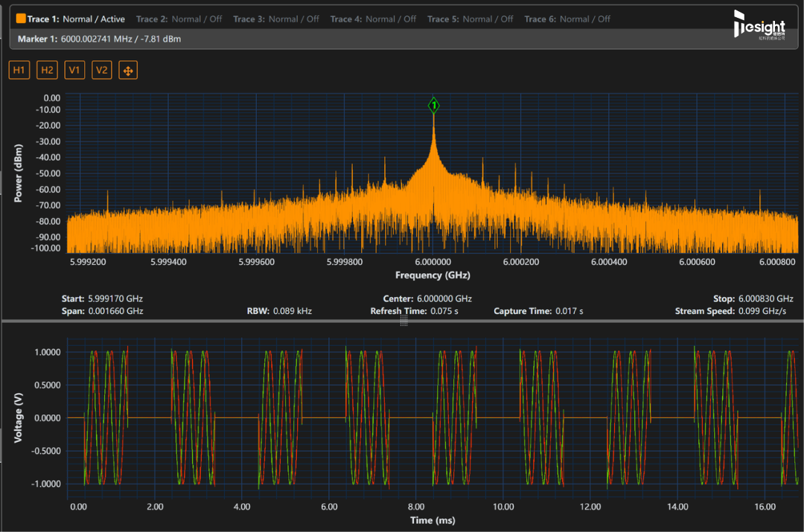Enable Trace 3: Normal / Off

(x=276, y=19)
